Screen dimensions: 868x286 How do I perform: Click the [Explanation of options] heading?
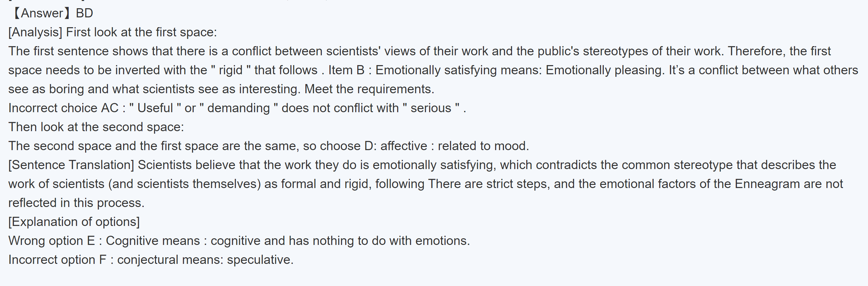(74, 222)
